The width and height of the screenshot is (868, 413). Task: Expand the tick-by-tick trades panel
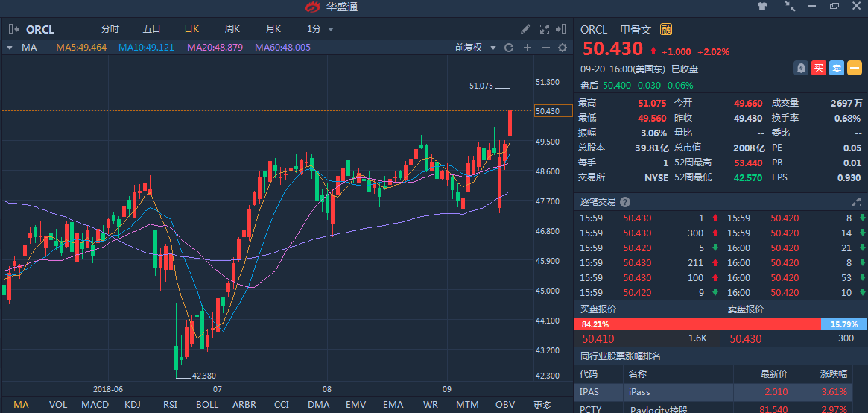click(856, 202)
